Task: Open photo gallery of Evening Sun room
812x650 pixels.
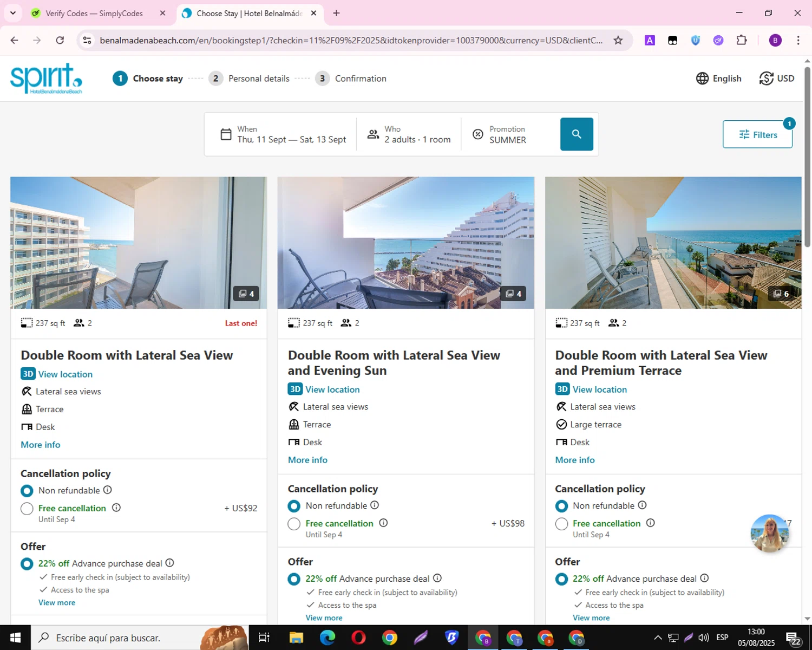Action: click(x=405, y=243)
